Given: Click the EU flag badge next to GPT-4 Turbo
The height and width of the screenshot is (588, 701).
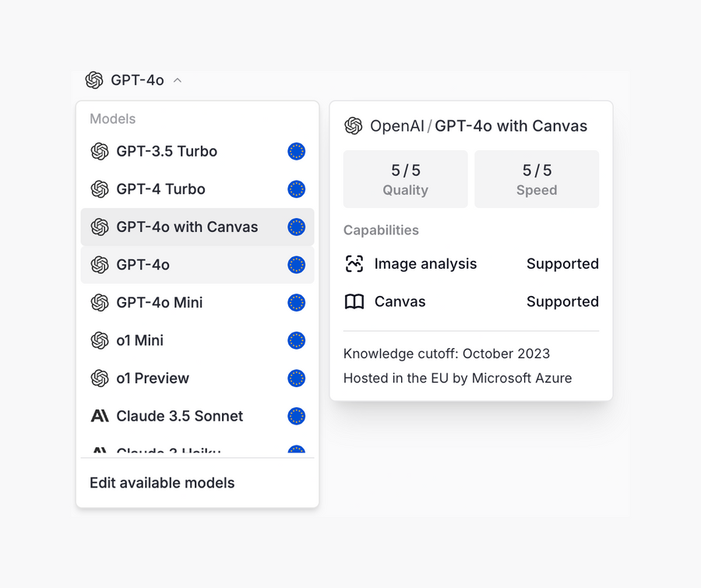Looking at the screenshot, I should (x=296, y=189).
